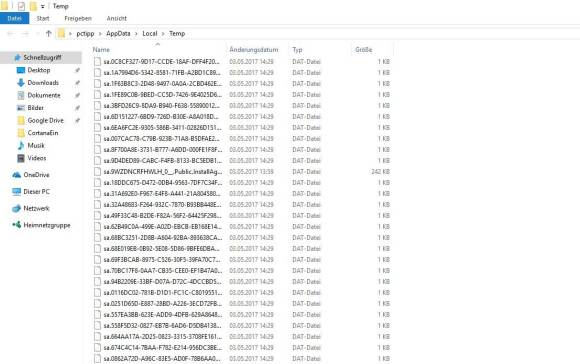Image resolution: width=580 pixels, height=364 pixels.
Task: Click the Desktop icon in sidebar
Action: click(21, 70)
